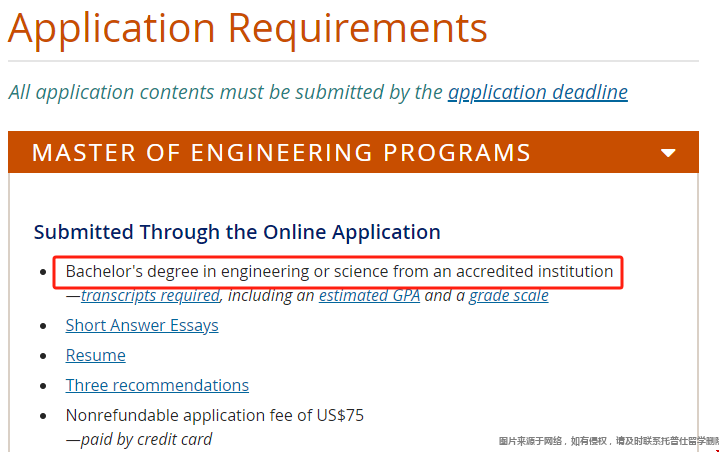
Task: Click the Submitted Through the Online Application heading
Action: coord(237,232)
